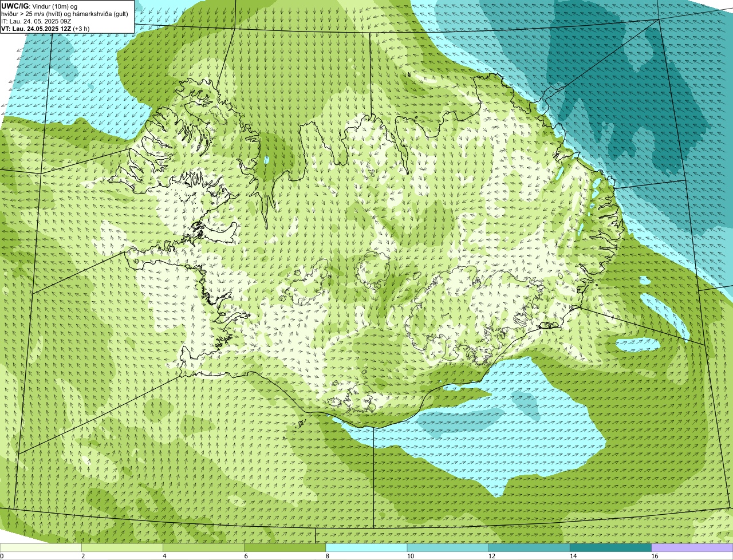Click the 10–12 m/s turquoise legend swatch
The height and width of the screenshot is (560, 733).
click(x=448, y=548)
